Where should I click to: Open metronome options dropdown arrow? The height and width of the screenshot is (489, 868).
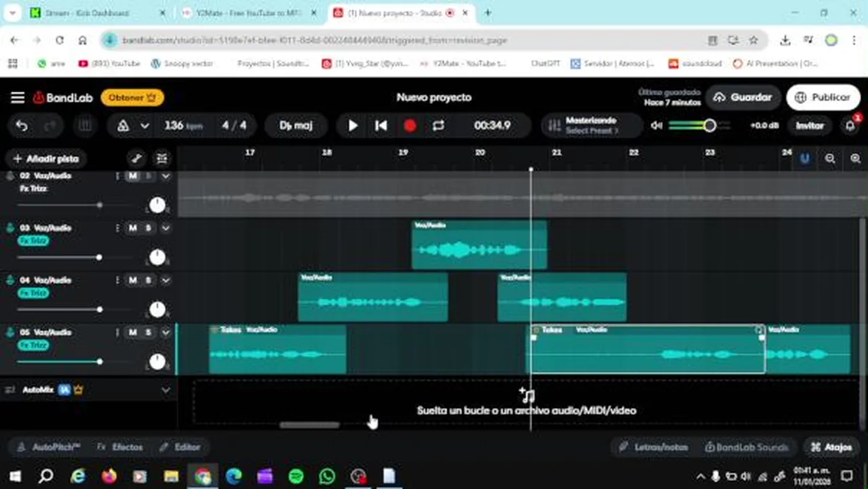point(145,126)
